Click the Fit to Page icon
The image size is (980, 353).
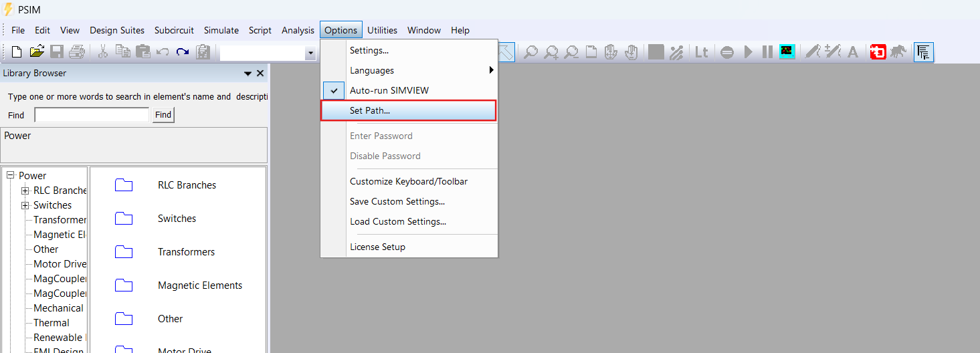[591, 52]
